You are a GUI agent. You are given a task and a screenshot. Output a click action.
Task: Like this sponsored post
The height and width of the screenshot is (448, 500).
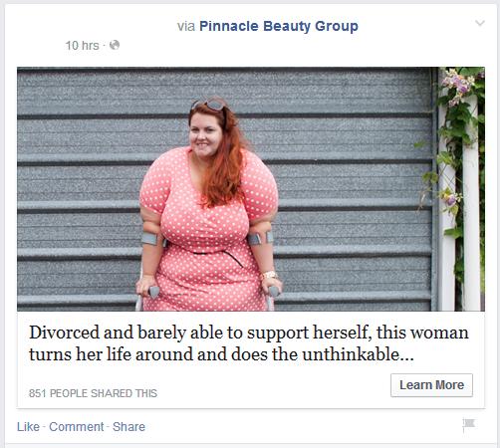(28, 427)
